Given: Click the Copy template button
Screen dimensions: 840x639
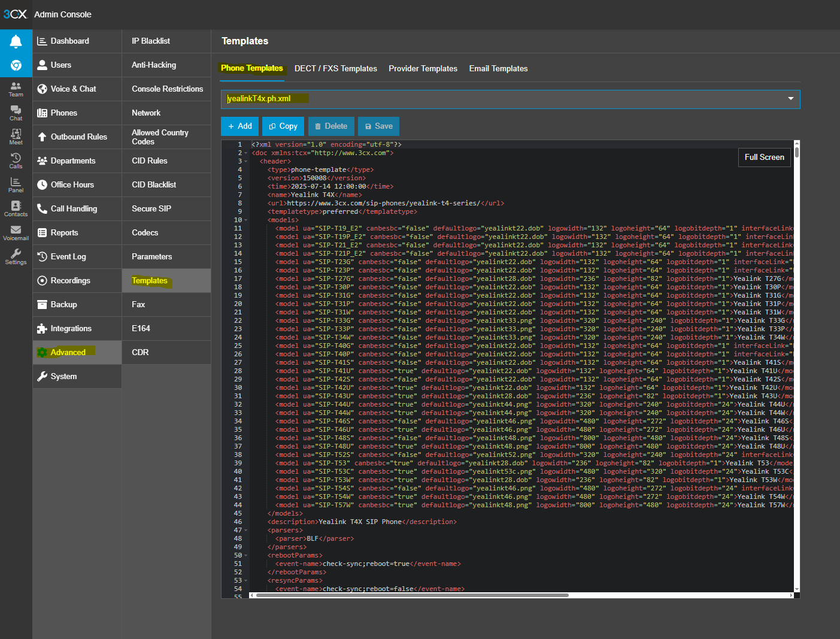Looking at the screenshot, I should tap(283, 126).
